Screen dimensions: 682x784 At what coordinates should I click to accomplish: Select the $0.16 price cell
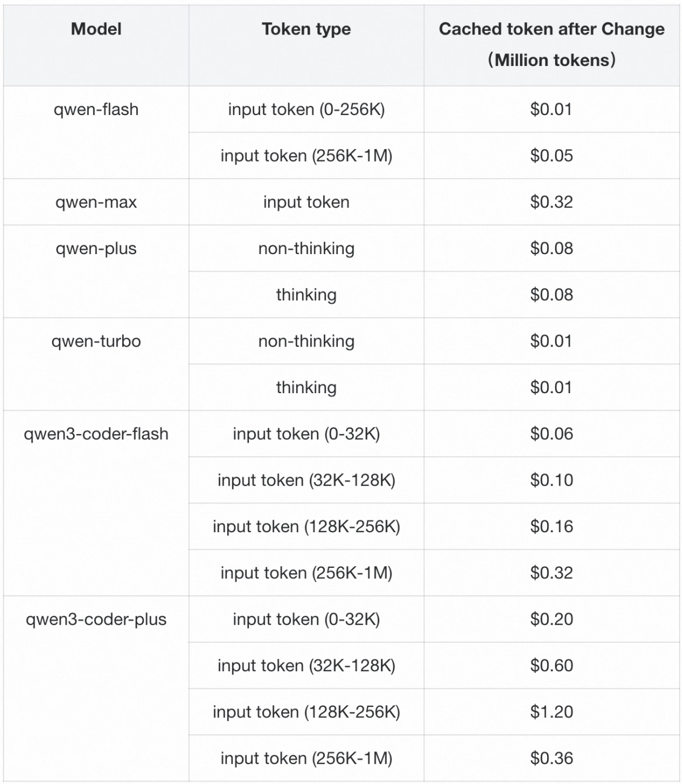click(551, 526)
